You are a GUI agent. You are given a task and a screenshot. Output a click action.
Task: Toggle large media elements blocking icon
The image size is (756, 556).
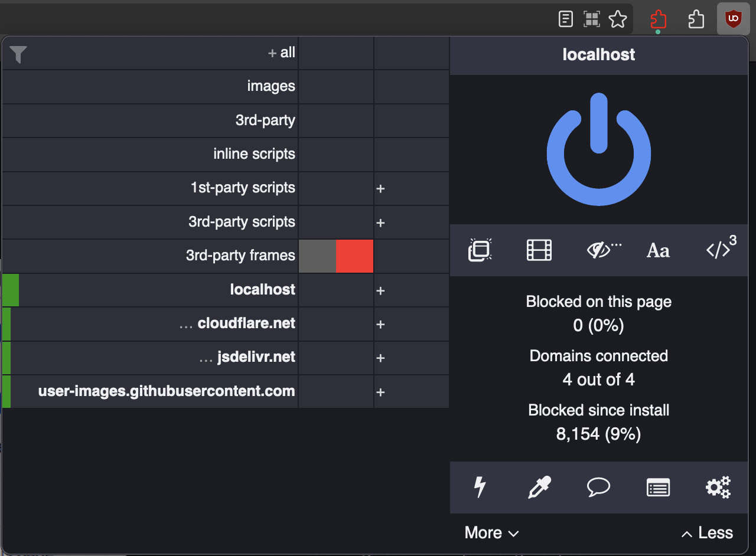point(539,250)
